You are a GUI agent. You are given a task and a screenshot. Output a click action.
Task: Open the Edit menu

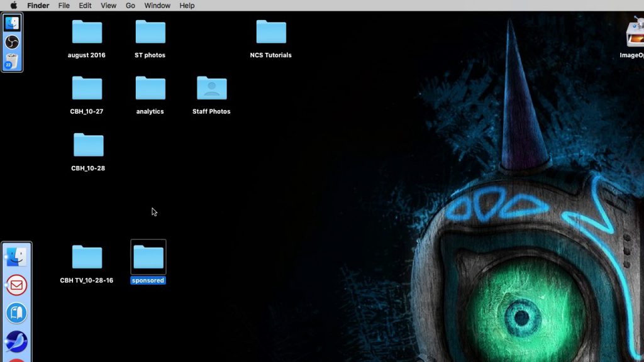(x=85, y=5)
